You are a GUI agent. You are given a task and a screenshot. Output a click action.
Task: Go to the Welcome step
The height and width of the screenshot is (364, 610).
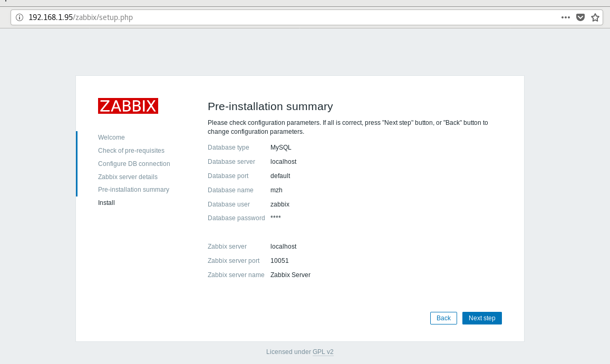pyautogui.click(x=111, y=137)
